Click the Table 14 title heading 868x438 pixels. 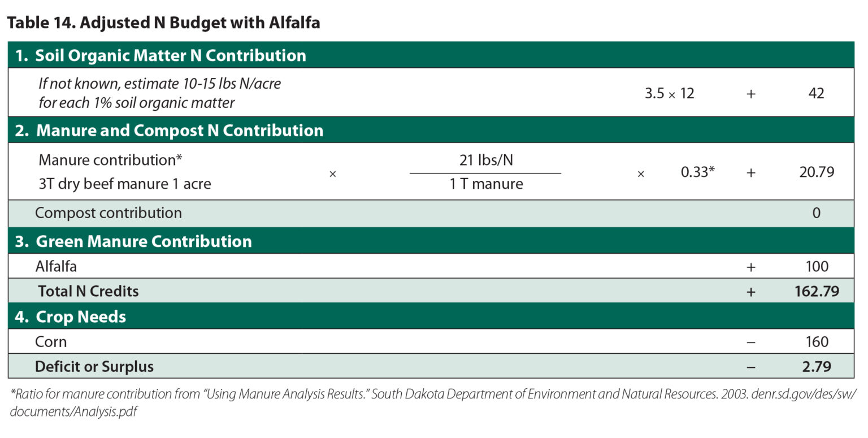[x=164, y=24]
